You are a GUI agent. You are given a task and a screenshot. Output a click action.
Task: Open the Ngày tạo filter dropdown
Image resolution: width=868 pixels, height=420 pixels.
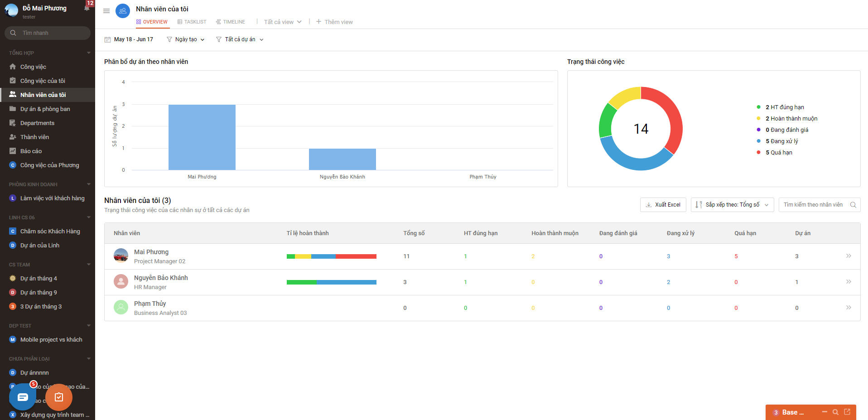186,39
